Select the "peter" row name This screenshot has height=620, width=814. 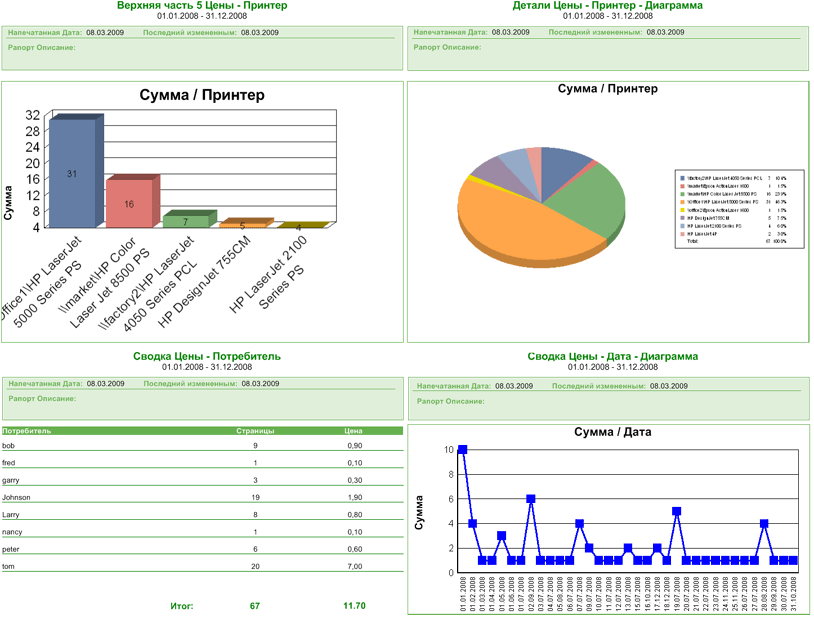[x=10, y=549]
